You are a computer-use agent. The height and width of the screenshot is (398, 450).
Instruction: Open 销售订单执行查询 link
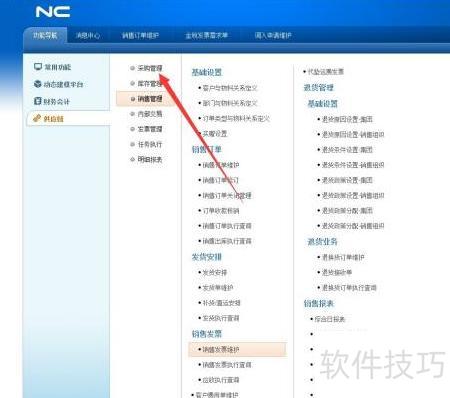click(227, 226)
